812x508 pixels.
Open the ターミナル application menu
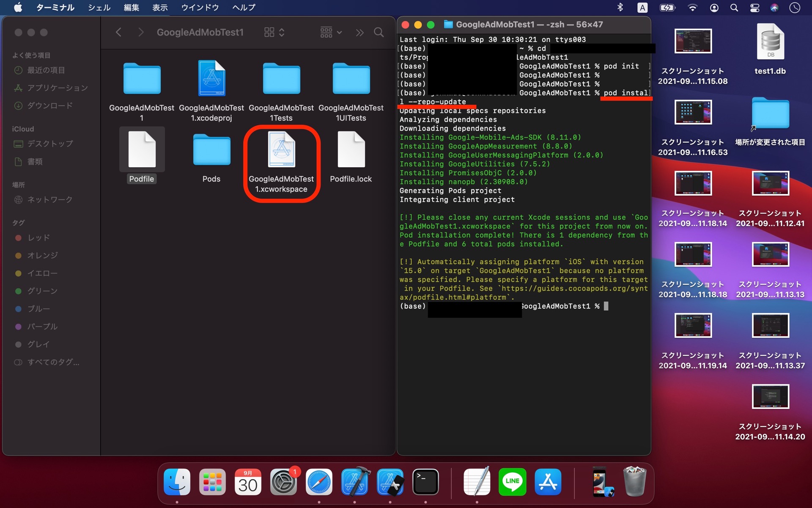point(55,8)
